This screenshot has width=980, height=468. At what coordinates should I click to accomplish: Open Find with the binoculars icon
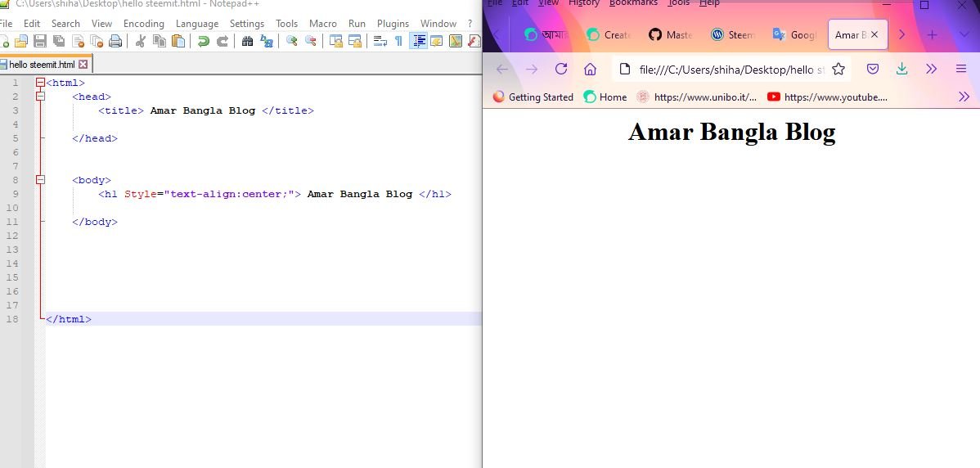(248, 41)
